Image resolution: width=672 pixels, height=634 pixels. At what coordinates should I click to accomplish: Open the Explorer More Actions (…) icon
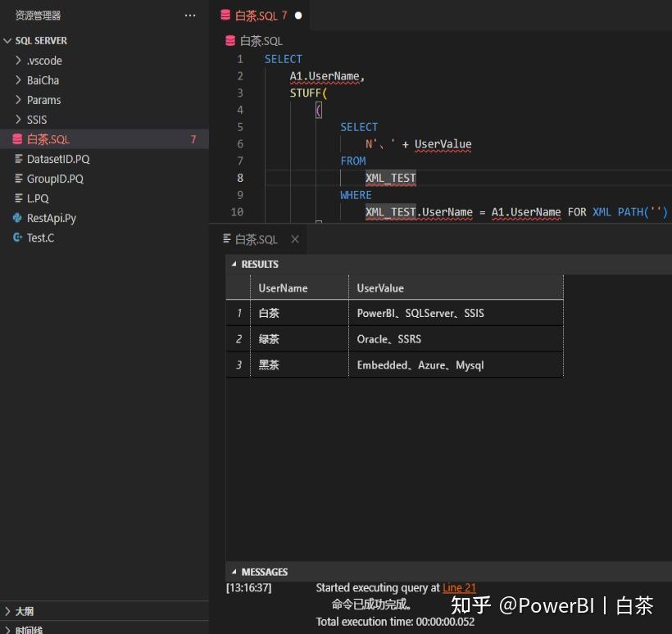(x=190, y=15)
